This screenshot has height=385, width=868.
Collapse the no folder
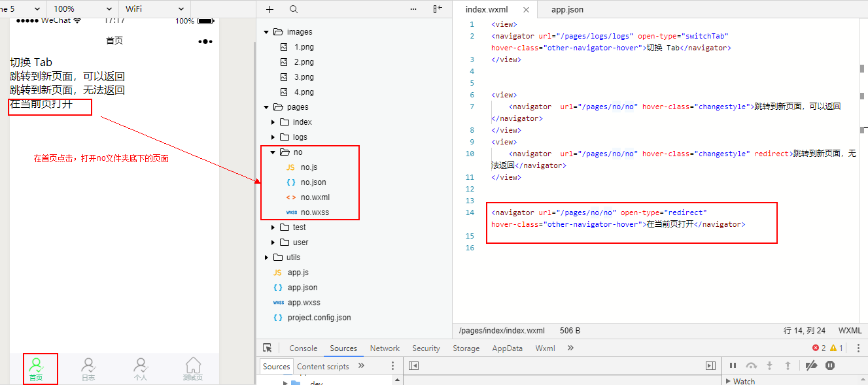[x=273, y=152]
